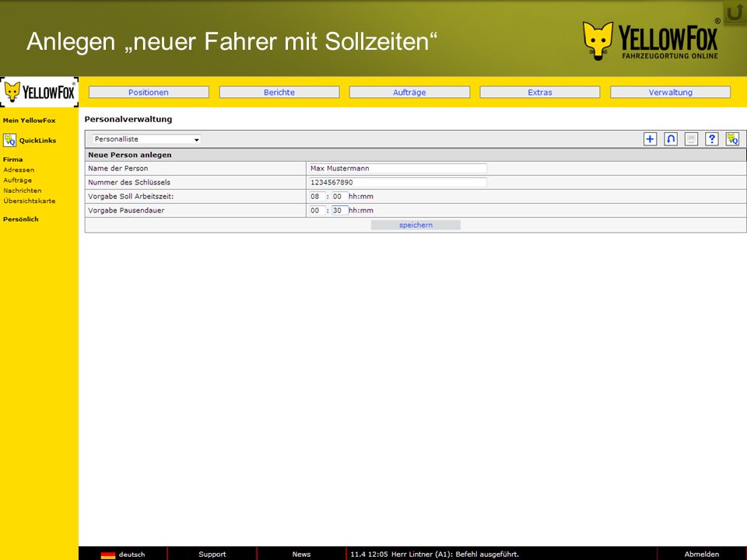The width and height of the screenshot is (747, 560).
Task: Open the Positionen menu
Action: [x=149, y=93]
